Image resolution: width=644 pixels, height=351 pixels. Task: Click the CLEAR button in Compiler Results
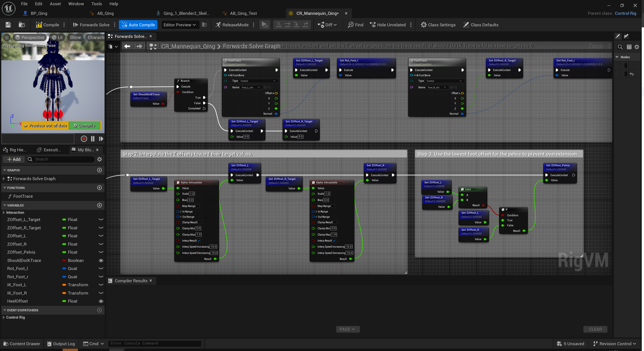coord(595,329)
